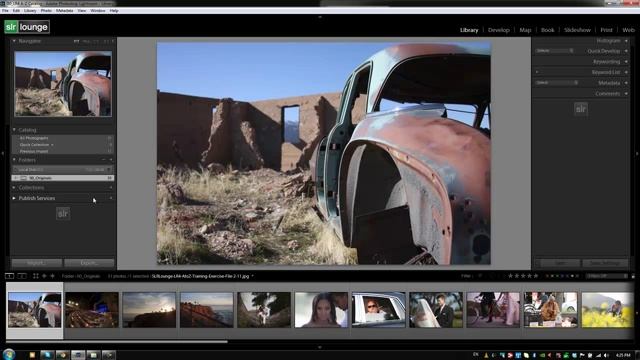Collapse the Catalog panel
The width and height of the screenshot is (640, 360).
click(x=14, y=130)
